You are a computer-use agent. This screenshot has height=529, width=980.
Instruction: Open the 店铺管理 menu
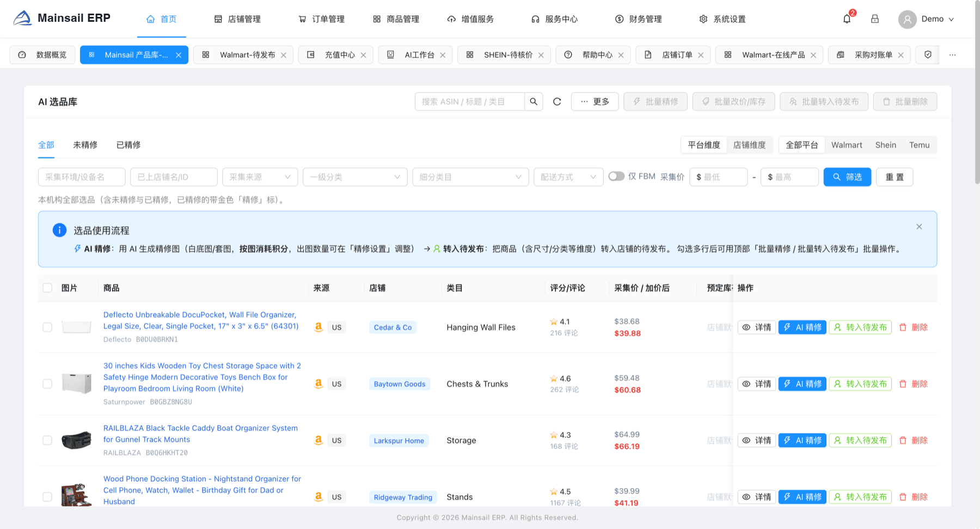click(x=237, y=19)
